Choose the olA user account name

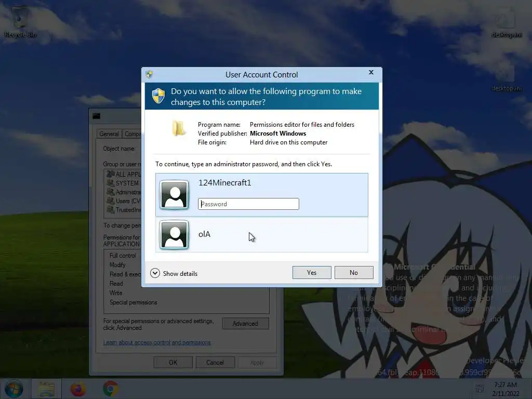point(204,234)
